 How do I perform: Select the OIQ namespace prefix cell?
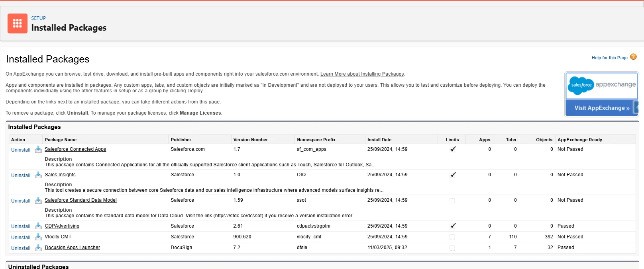pyautogui.click(x=301, y=175)
